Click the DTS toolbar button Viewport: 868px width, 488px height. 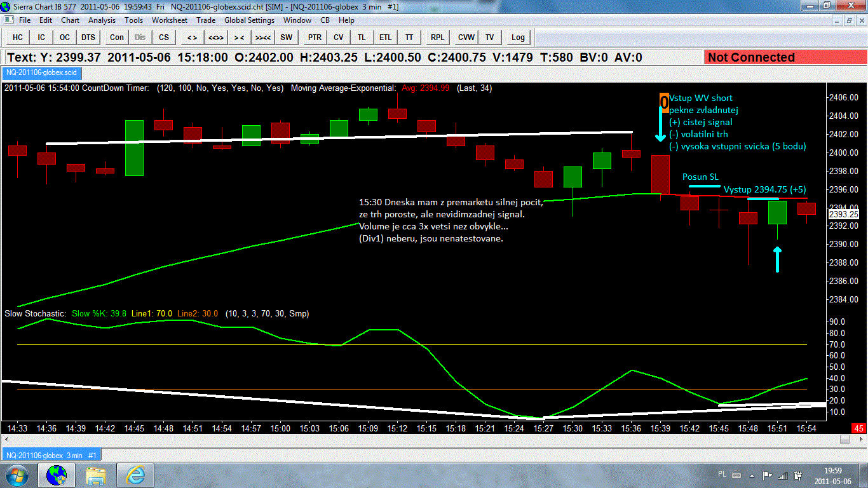[88, 37]
